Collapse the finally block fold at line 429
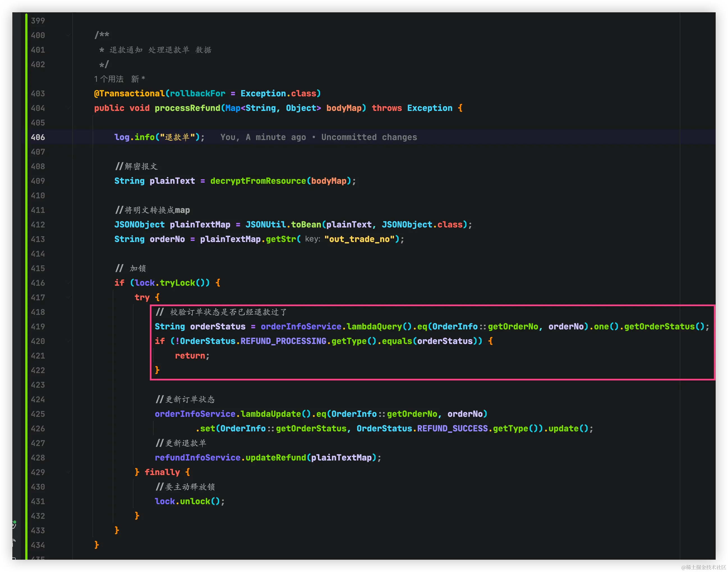 pyautogui.click(x=68, y=472)
